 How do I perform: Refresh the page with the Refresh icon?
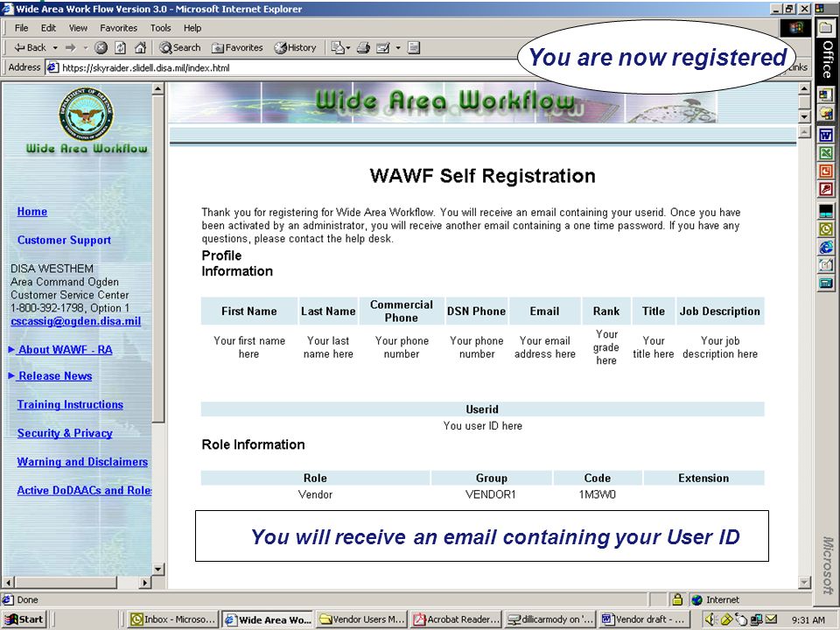(x=121, y=47)
